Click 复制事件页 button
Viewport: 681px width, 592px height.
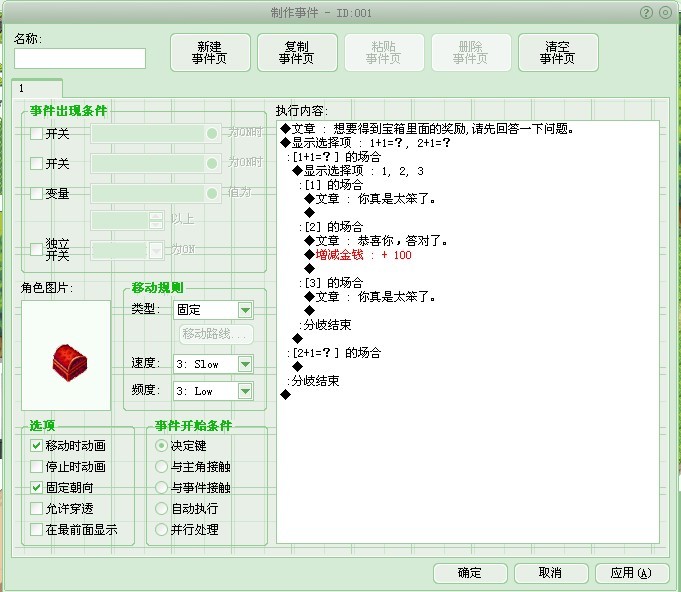297,53
